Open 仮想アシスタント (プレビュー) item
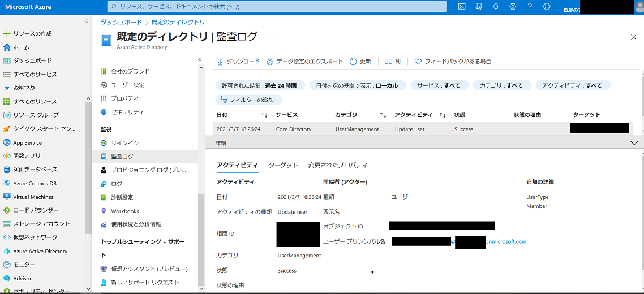 point(144,269)
